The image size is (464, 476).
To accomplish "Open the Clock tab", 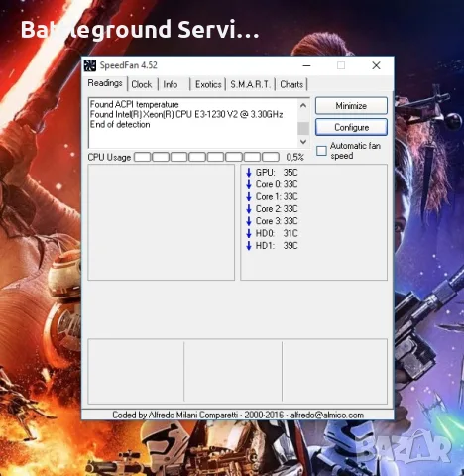I will coord(142,84).
